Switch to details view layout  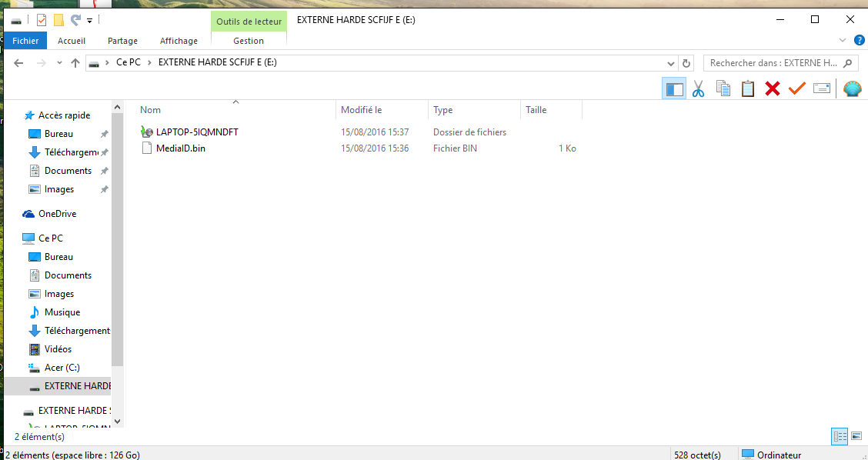click(840, 436)
